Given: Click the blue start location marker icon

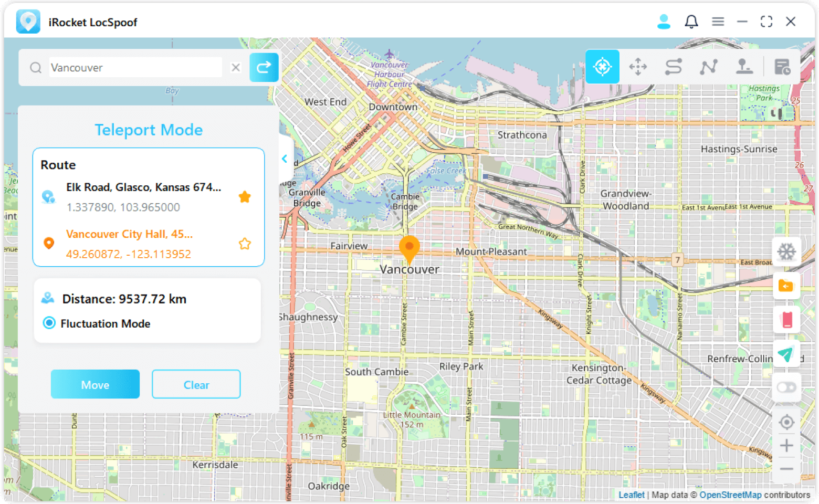Looking at the screenshot, I should click(48, 197).
